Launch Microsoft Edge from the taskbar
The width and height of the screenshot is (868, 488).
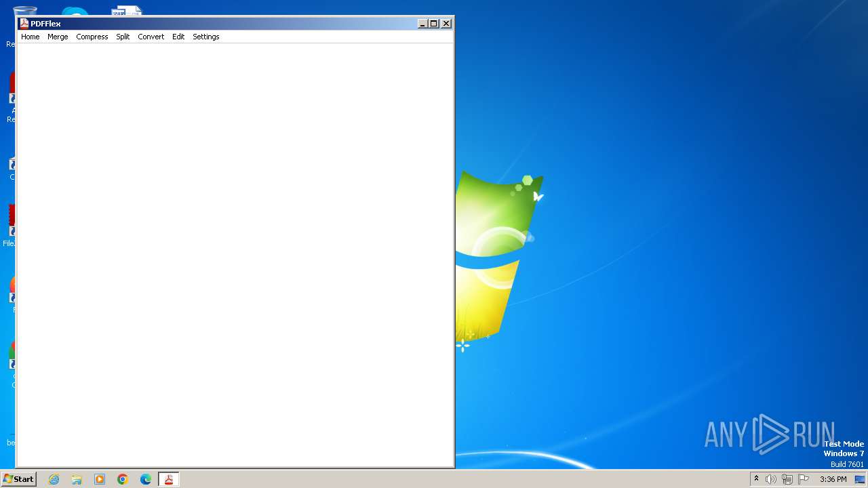[x=146, y=479]
